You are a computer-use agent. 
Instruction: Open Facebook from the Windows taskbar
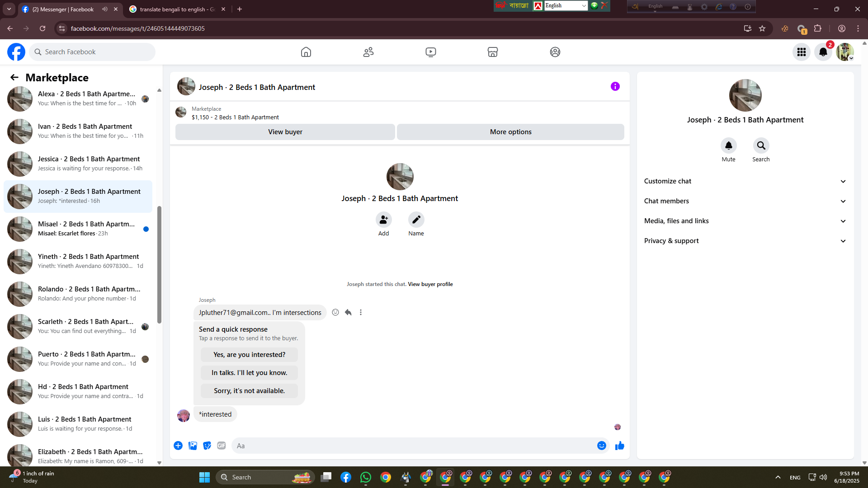tap(346, 477)
